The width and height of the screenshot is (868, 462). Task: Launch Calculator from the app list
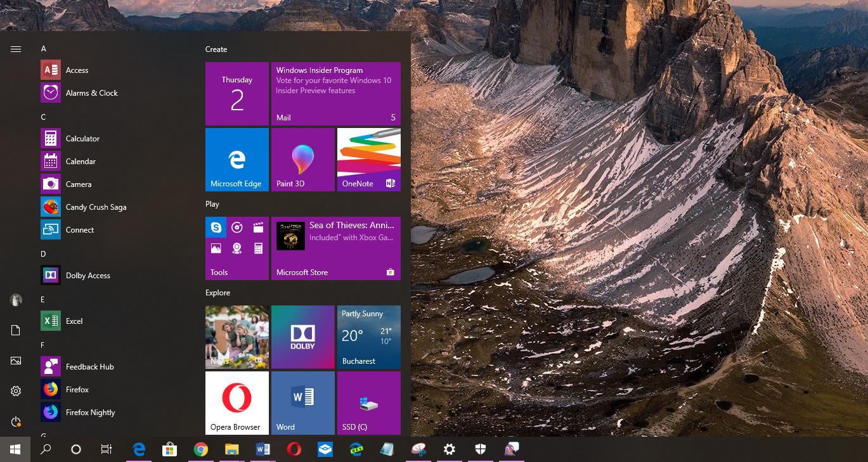(114, 138)
